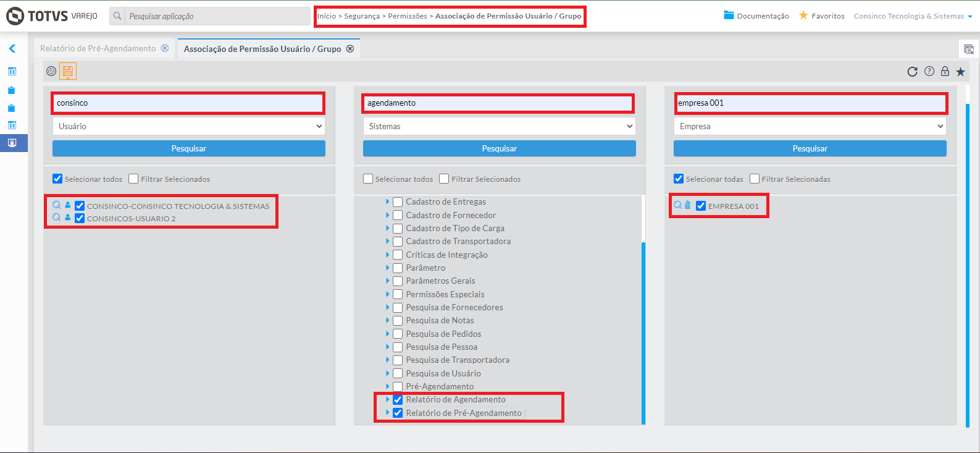Expand the Críticas de Integração node
The image size is (980, 453).
(x=387, y=255)
